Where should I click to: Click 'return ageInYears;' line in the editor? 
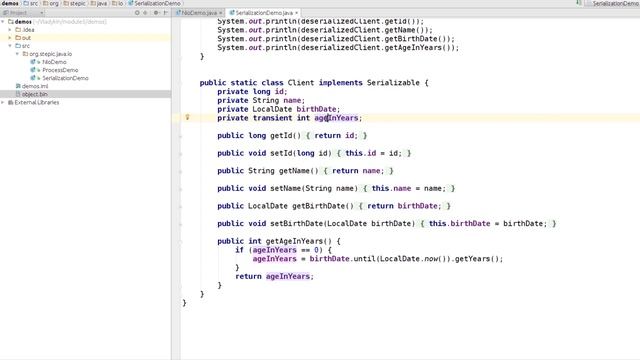point(274,276)
